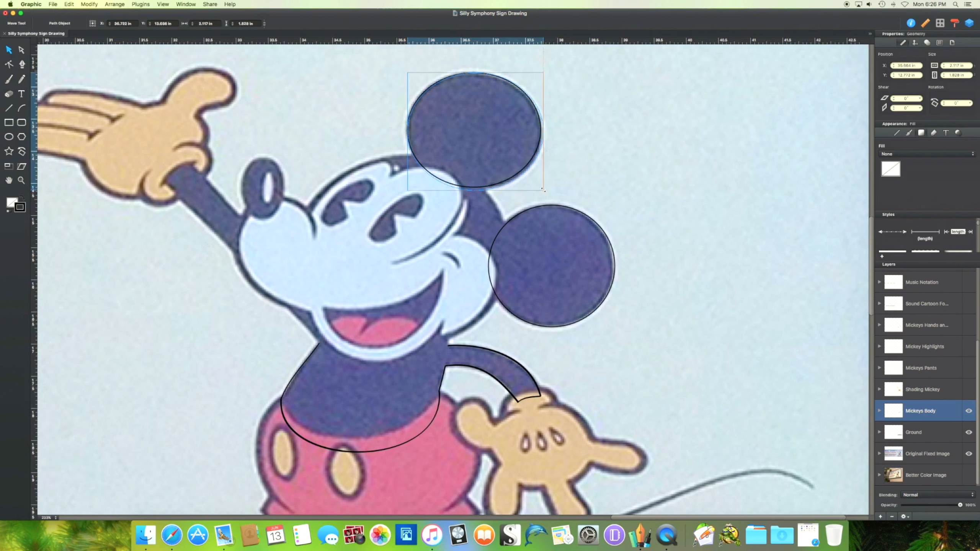Select the Hand pan tool

coord(9,180)
